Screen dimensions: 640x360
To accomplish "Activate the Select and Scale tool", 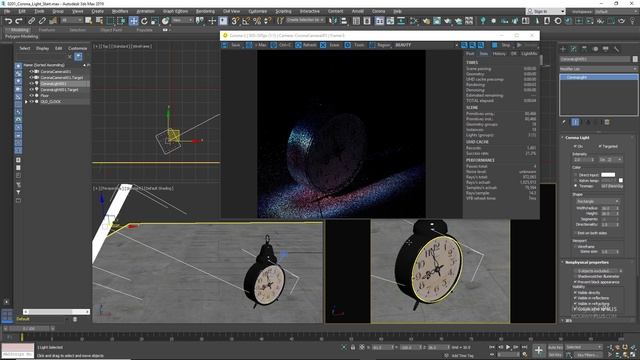I will coord(155,20).
